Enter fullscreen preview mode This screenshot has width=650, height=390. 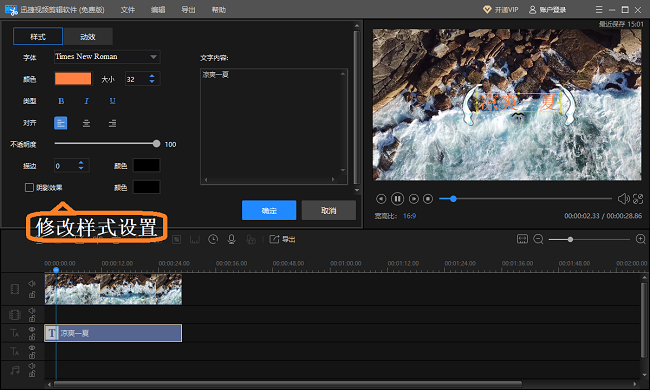click(638, 199)
